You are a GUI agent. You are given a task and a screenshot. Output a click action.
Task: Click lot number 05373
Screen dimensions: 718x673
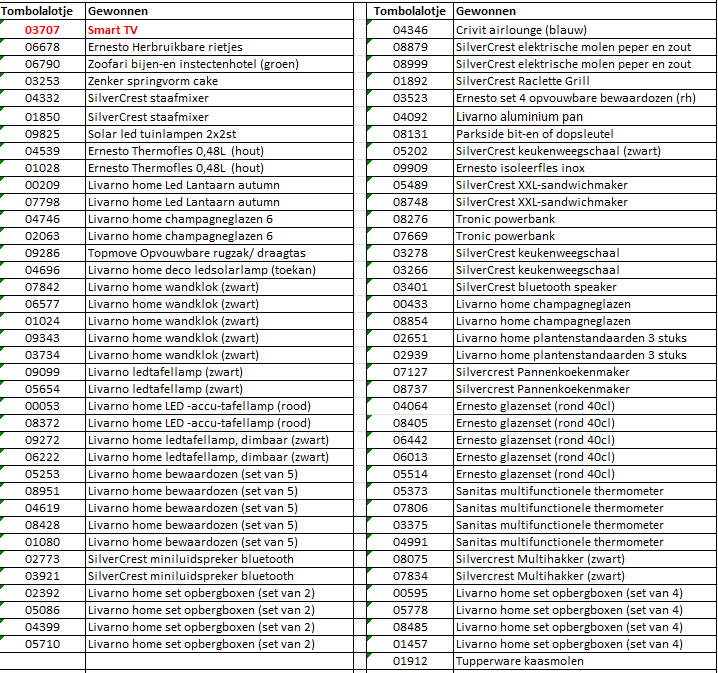point(410,491)
